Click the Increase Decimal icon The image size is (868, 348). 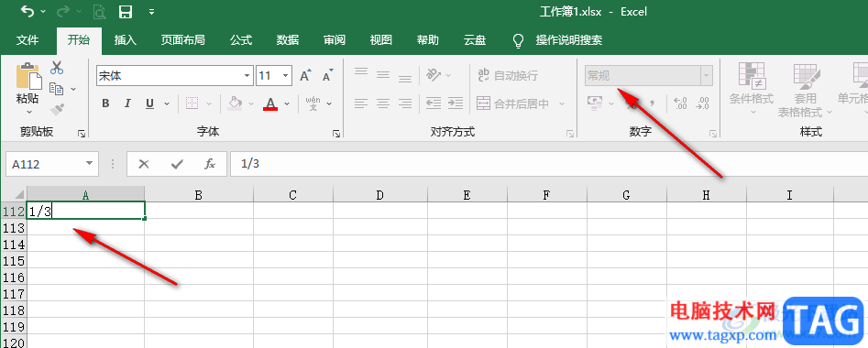680,103
